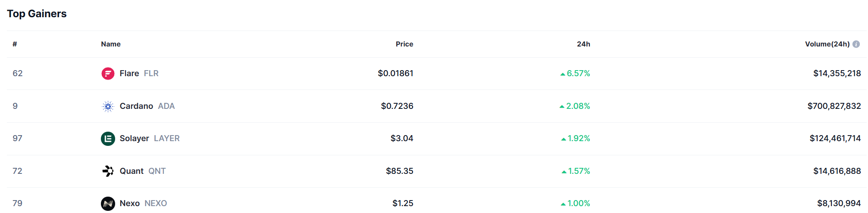
Task: Click the Nexo coin logo icon
Action: [108, 204]
